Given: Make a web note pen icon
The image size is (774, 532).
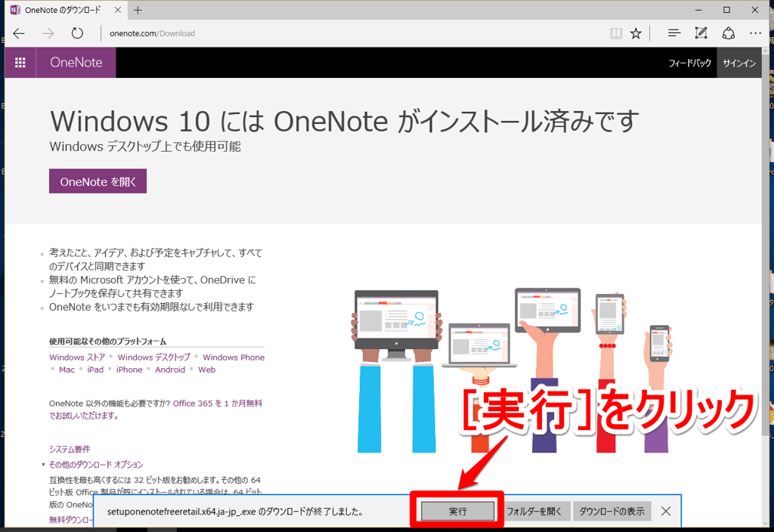Looking at the screenshot, I should tap(701, 33).
